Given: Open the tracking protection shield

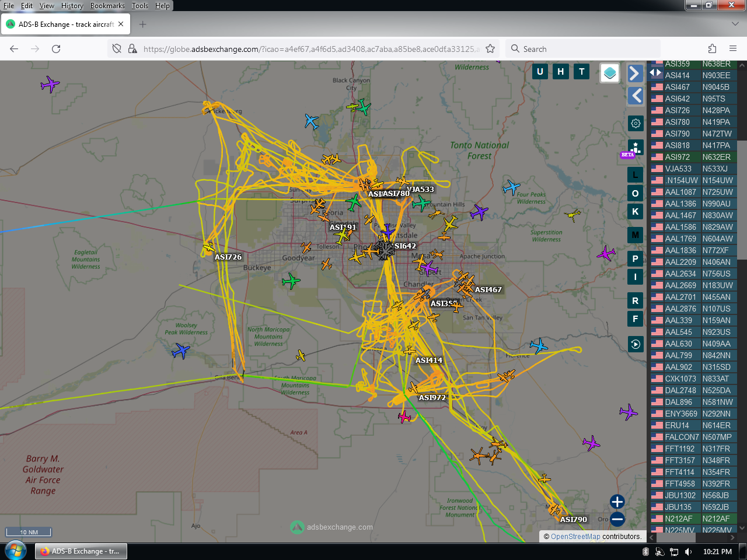Looking at the screenshot, I should click(117, 49).
